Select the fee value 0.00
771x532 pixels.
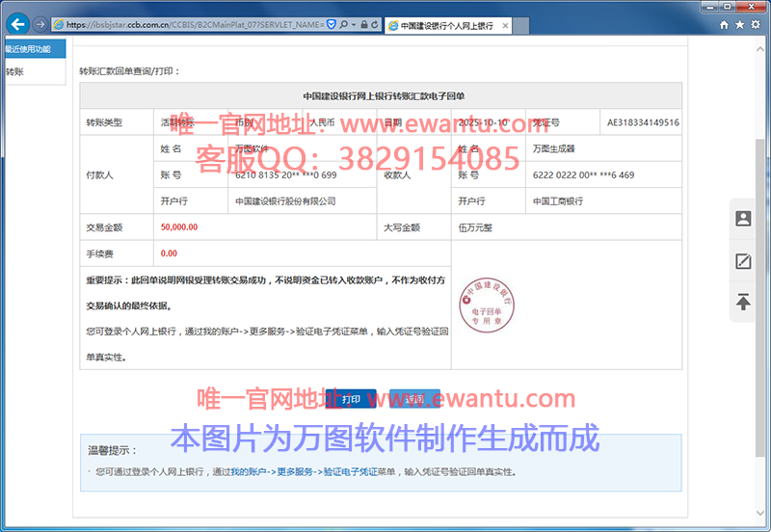click(169, 253)
